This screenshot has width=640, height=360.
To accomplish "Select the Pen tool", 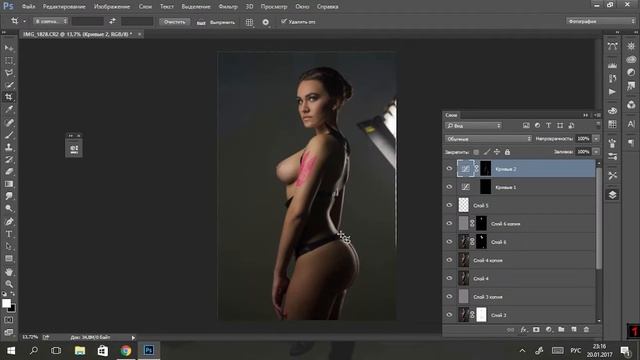I will tap(9, 222).
